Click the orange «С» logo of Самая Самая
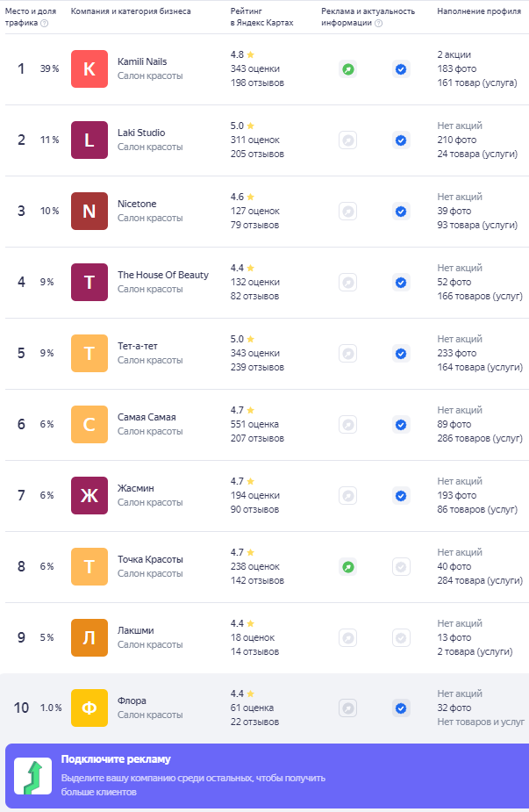 tap(89, 424)
